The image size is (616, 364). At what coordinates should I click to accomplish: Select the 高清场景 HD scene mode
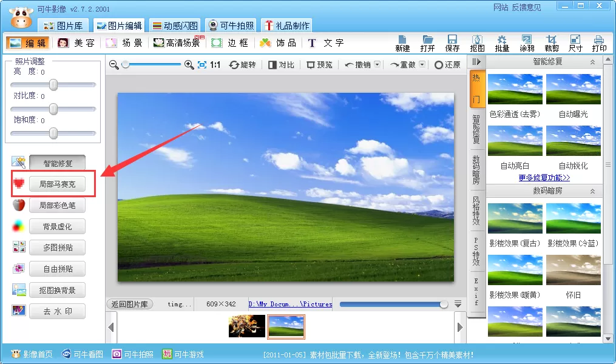178,43
